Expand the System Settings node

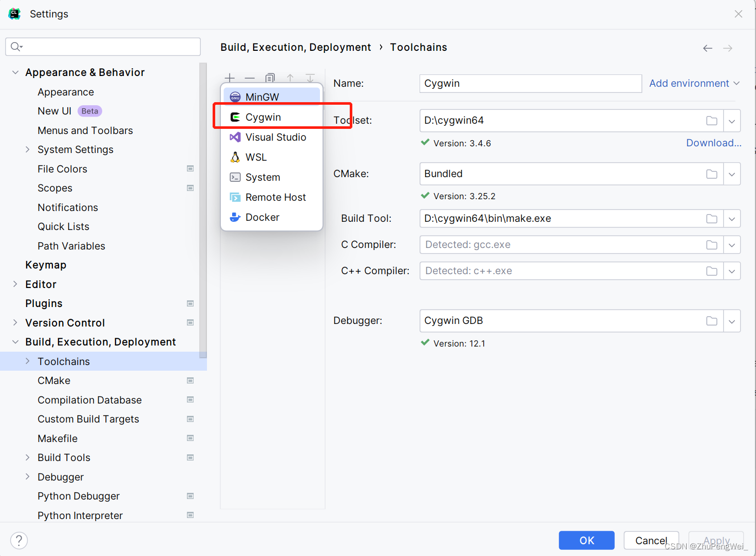point(28,149)
